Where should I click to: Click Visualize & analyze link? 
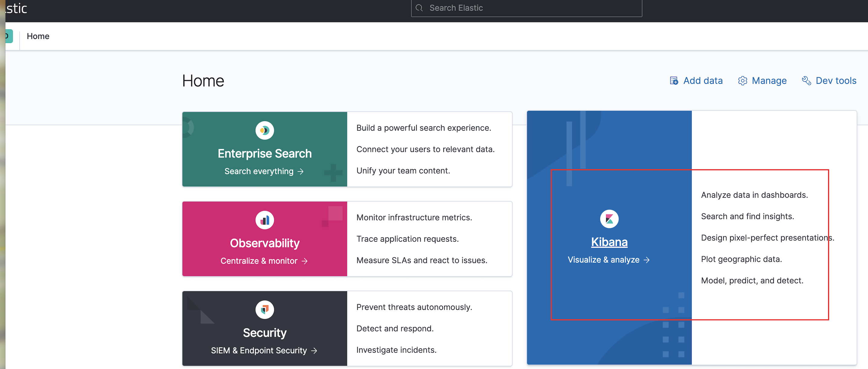point(609,260)
